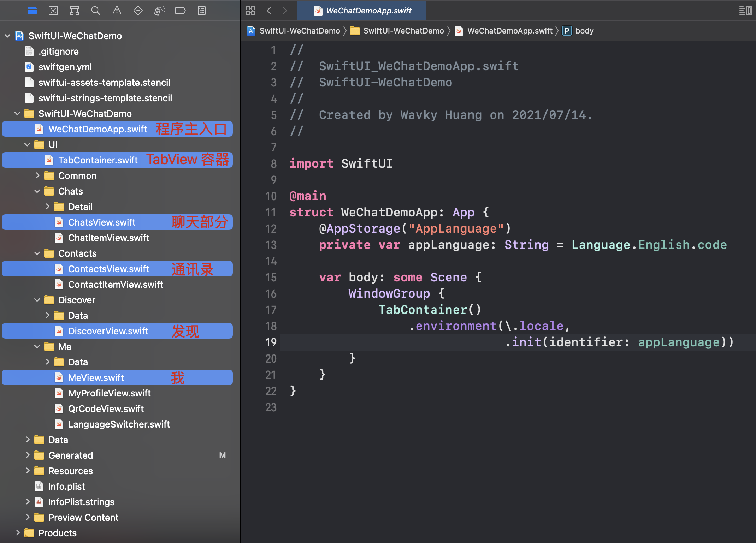Open the Report navigator icon
The height and width of the screenshot is (543, 756).
[202, 11]
